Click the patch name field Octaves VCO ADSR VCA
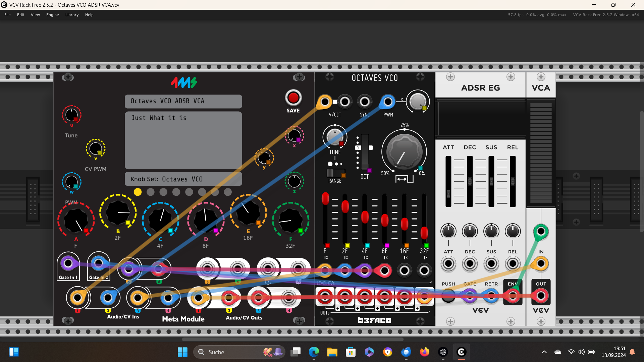Image resolution: width=644 pixels, height=362 pixels. click(183, 101)
